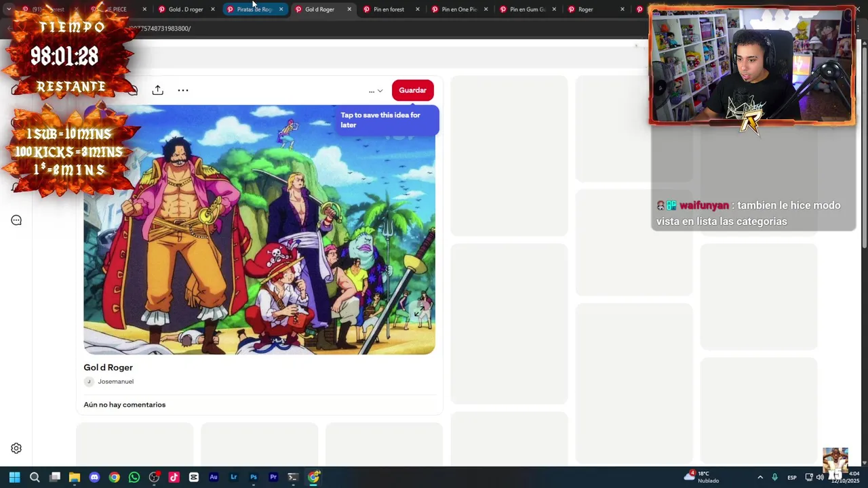Close the 'Roger' tab

[x=623, y=9]
